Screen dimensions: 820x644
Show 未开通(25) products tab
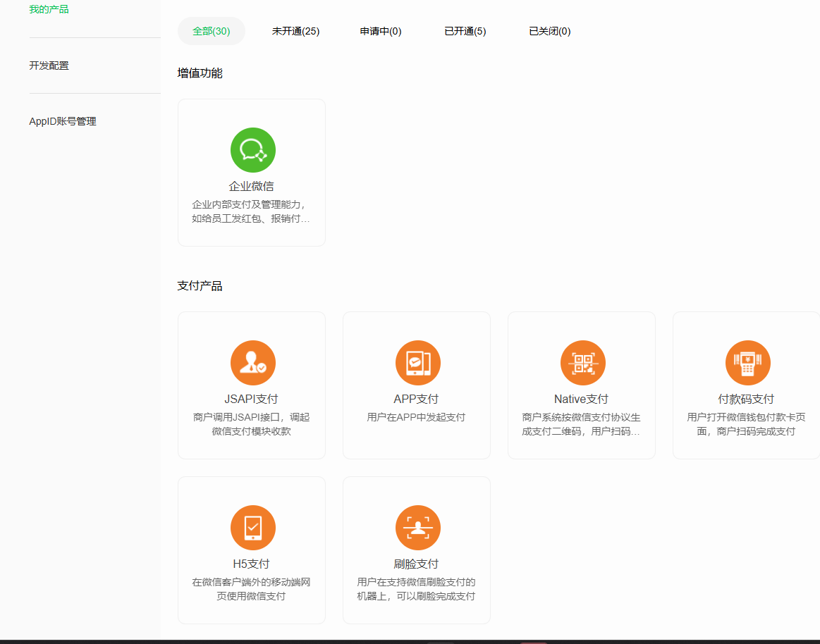[295, 31]
